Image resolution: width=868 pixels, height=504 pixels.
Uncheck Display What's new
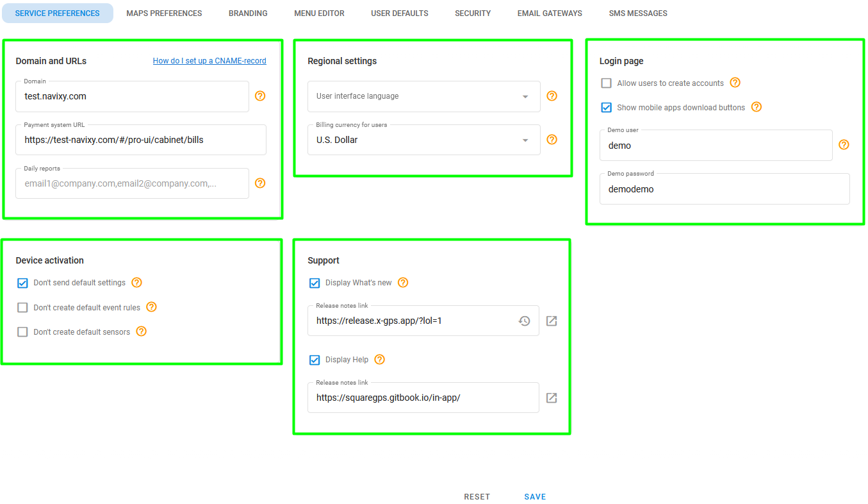315,283
